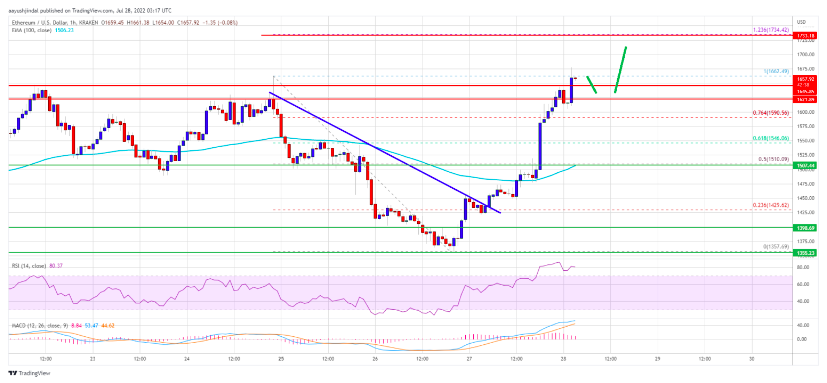Click the USD currency label on price axis
The image size is (827, 383).
coord(803,22)
